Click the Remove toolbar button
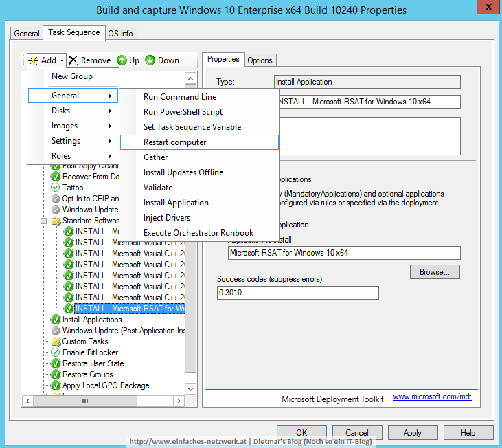The width and height of the screenshot is (502, 448). [x=90, y=60]
